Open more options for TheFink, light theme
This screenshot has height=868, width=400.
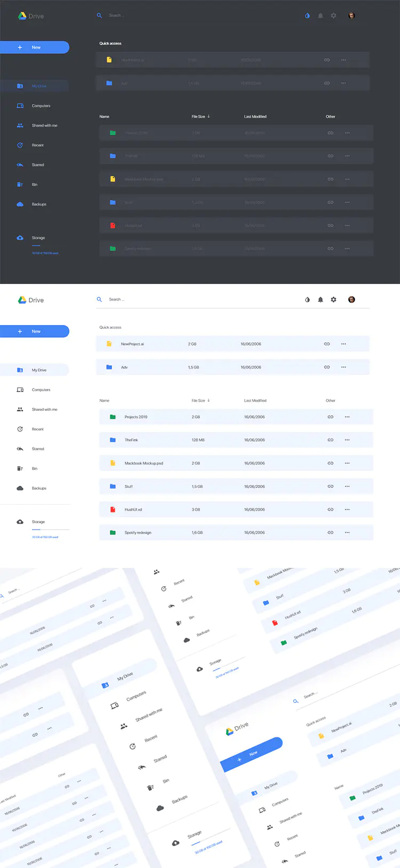pyautogui.click(x=347, y=440)
